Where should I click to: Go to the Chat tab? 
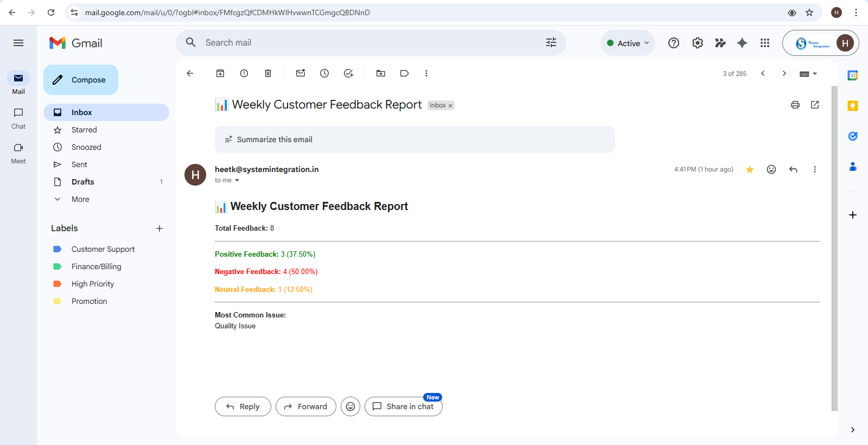pyautogui.click(x=18, y=118)
